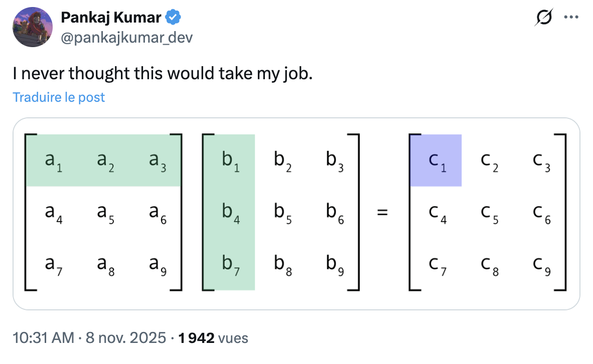Click the post text about losing job
The width and height of the screenshot is (593, 364).
(x=163, y=74)
